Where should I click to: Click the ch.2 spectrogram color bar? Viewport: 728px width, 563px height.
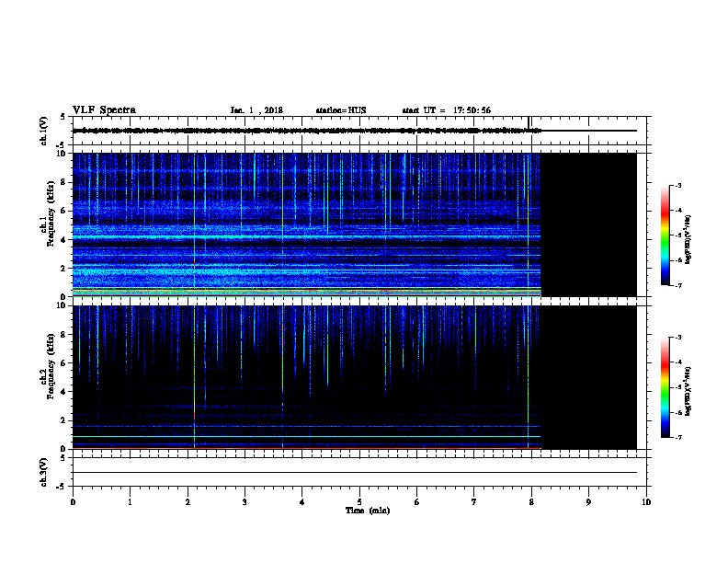[665, 387]
